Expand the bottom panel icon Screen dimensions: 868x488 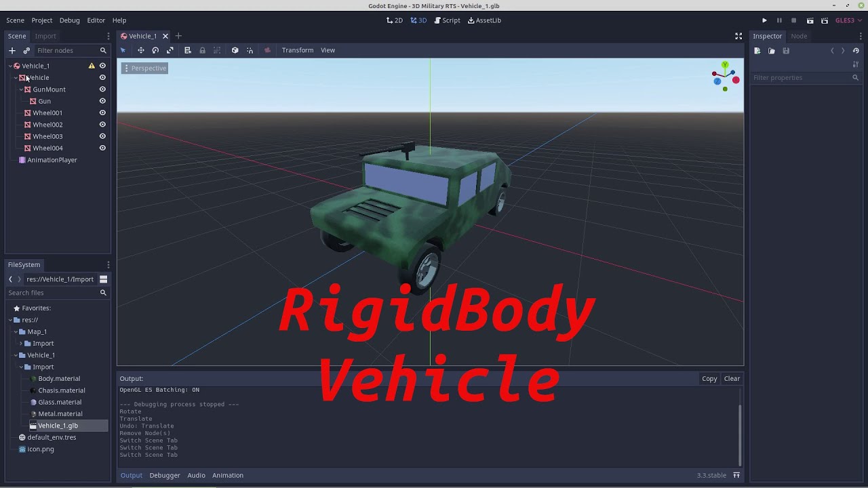pos(736,475)
